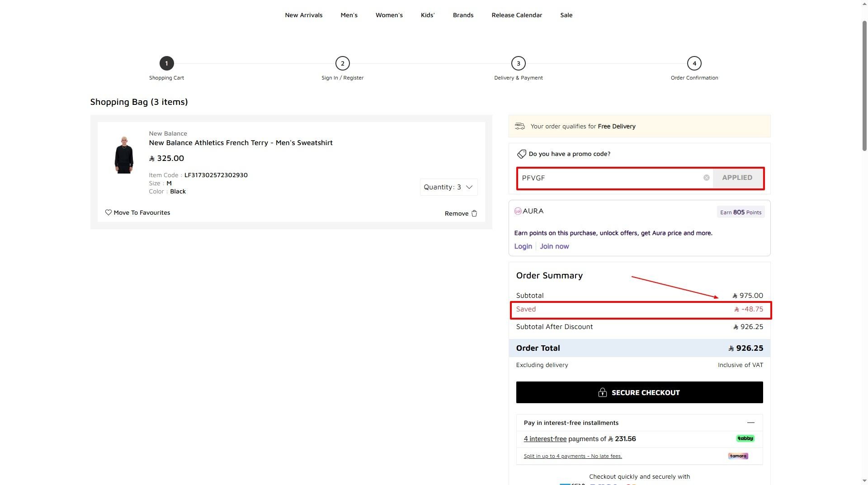Click the heart icon for Move To Favourites
868x485 pixels.
pyautogui.click(x=108, y=212)
